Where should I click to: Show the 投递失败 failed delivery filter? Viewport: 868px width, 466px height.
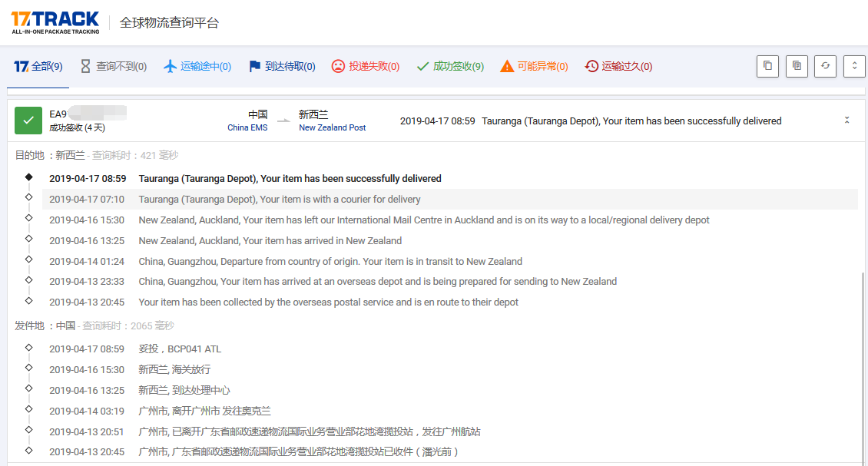click(366, 67)
